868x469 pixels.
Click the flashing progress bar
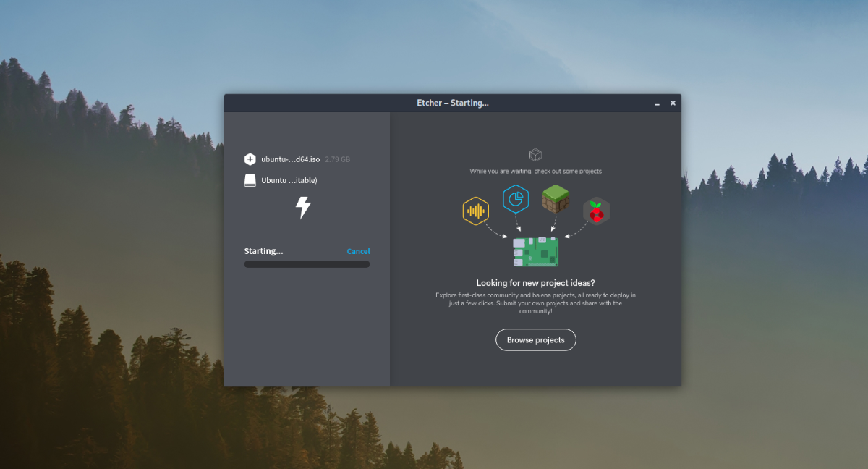(307, 265)
